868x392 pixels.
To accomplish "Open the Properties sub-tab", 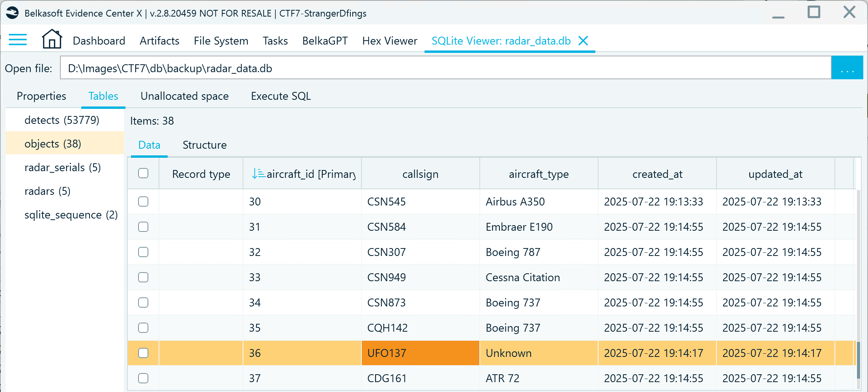I will coord(41,96).
